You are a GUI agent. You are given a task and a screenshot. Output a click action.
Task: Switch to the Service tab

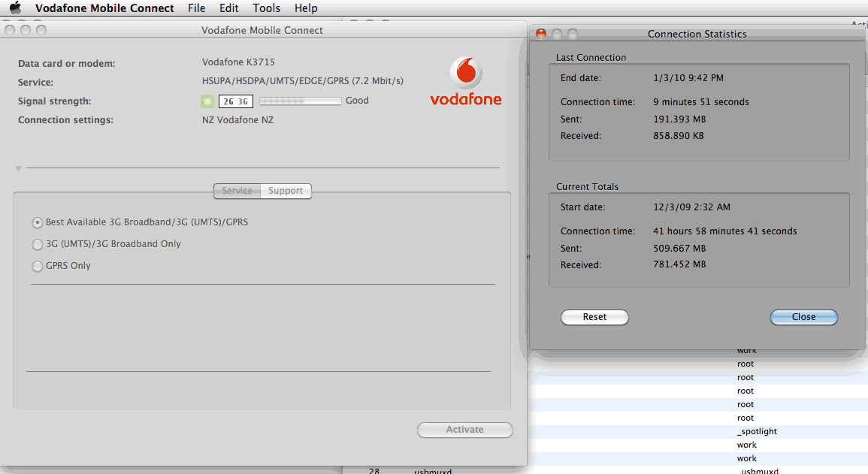[237, 191]
